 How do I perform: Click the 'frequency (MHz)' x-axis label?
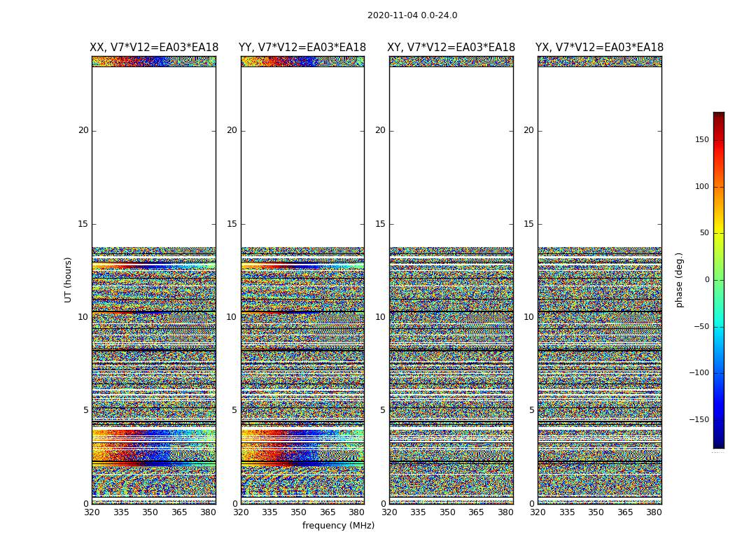click(338, 526)
